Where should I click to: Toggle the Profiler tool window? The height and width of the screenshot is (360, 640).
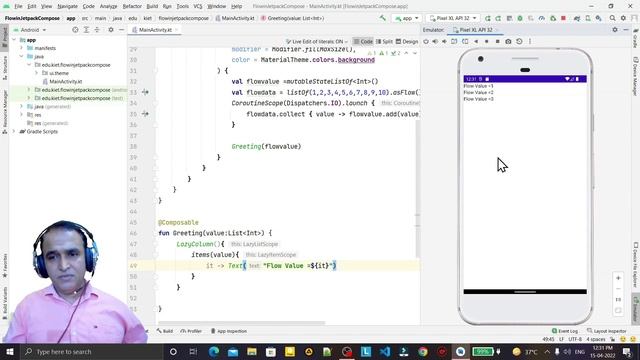click(191, 331)
